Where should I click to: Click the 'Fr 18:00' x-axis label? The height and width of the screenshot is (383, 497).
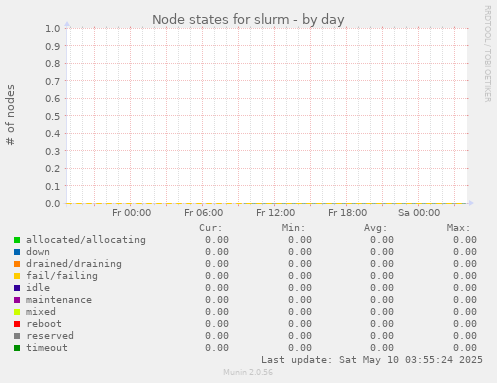coord(347,213)
